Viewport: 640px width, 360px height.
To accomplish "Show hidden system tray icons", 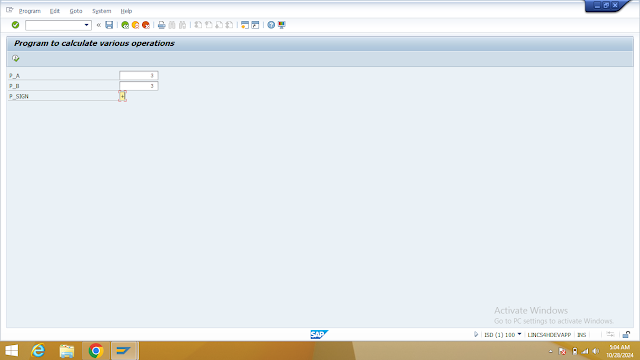I will pyautogui.click(x=551, y=351).
